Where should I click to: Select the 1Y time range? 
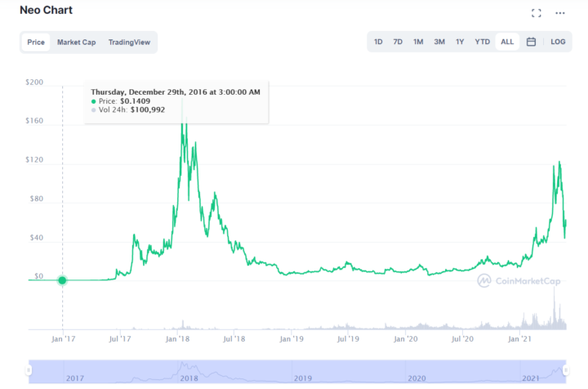460,42
